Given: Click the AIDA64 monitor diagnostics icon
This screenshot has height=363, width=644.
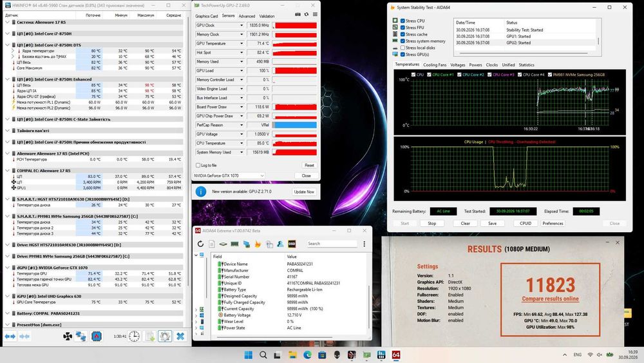Looking at the screenshot, I should pos(246,244).
